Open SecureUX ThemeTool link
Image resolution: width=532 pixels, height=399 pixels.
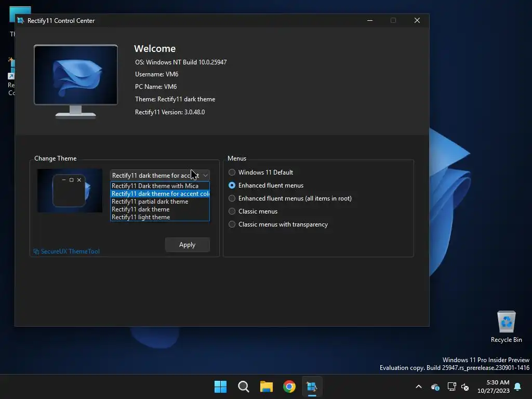[66, 251]
